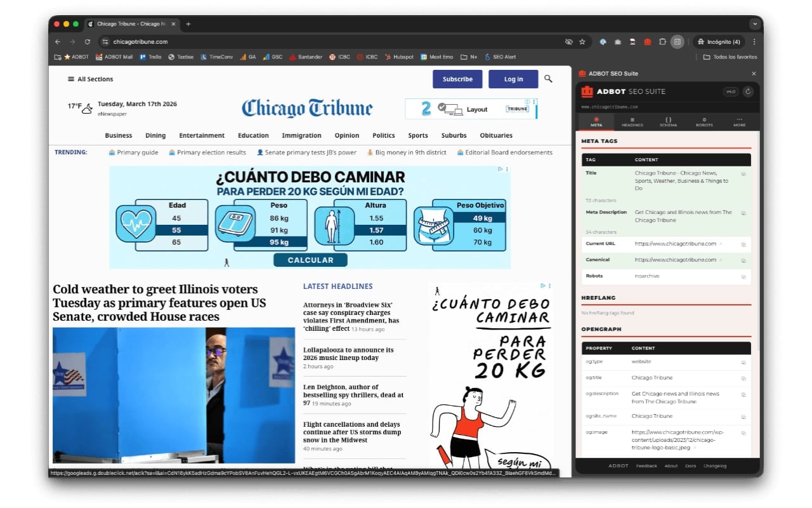Open Chrome's three-dot menu

tap(754, 42)
